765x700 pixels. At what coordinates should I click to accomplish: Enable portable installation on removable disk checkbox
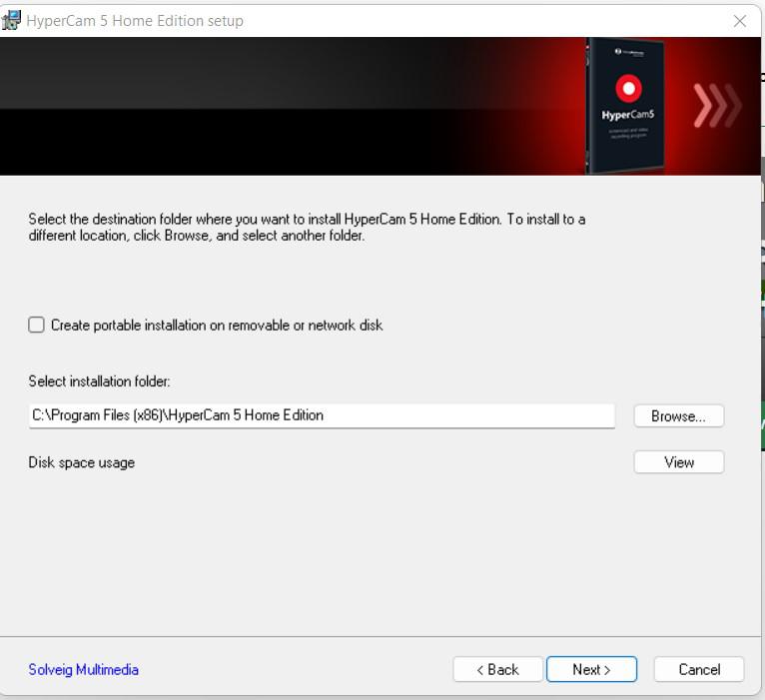[x=36, y=325]
